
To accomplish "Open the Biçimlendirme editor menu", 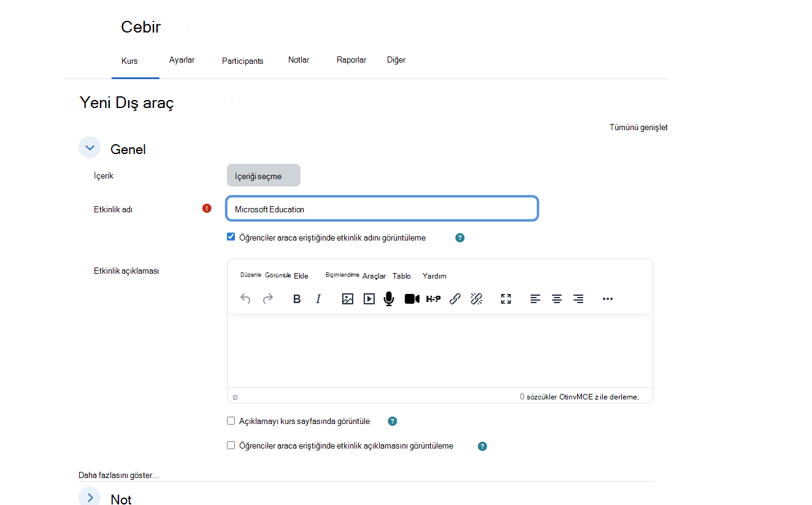I will (x=342, y=275).
